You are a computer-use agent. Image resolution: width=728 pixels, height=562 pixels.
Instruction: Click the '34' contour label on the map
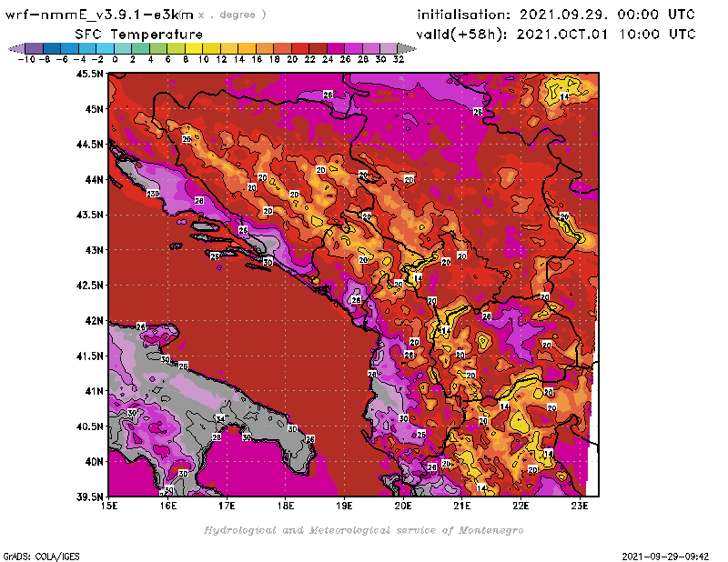(219, 419)
